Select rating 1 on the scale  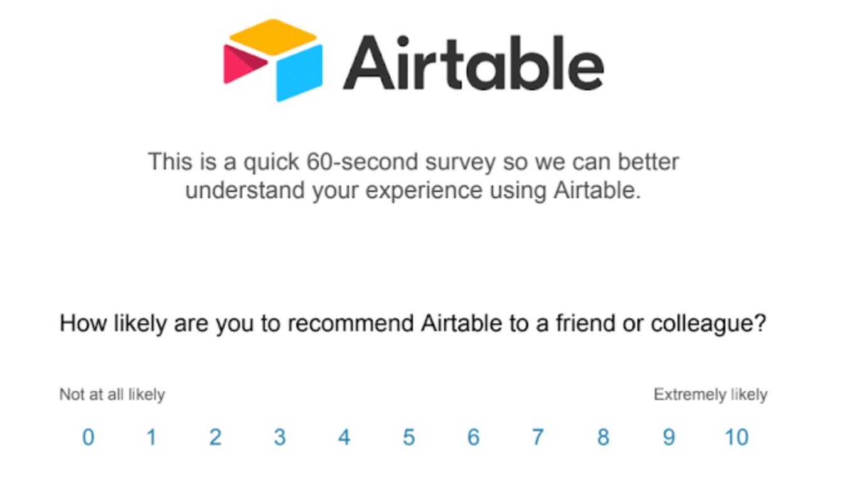(x=152, y=437)
